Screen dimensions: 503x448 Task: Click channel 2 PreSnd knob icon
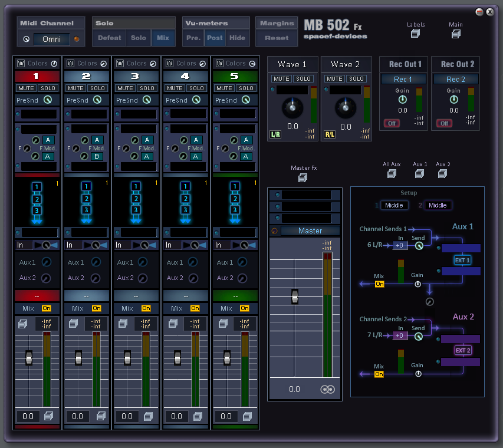[x=97, y=100]
